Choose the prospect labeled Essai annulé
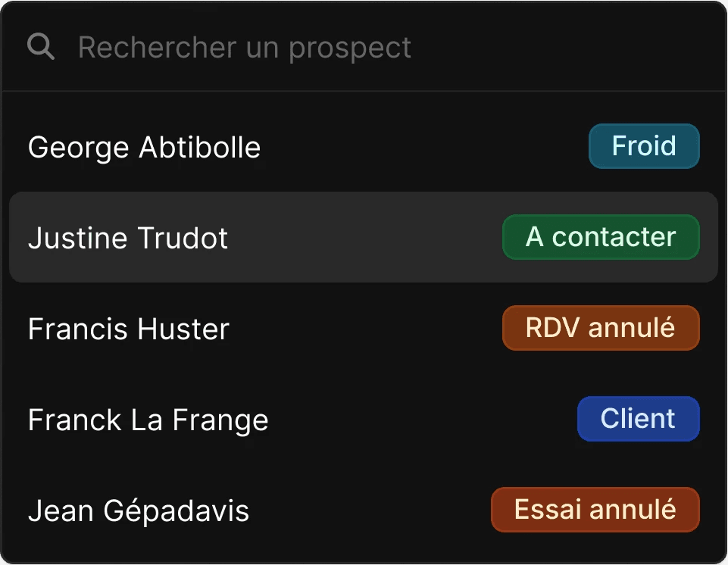The width and height of the screenshot is (728, 565). point(364,509)
